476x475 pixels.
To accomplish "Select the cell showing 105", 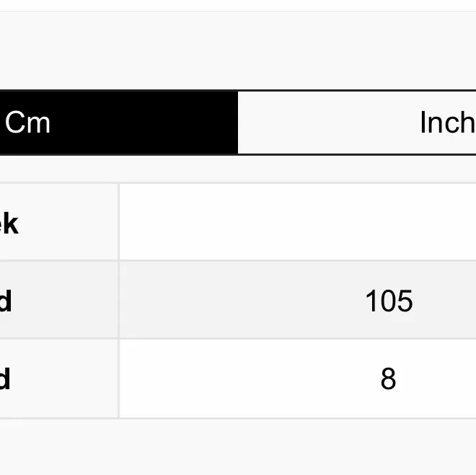I will point(297,301).
